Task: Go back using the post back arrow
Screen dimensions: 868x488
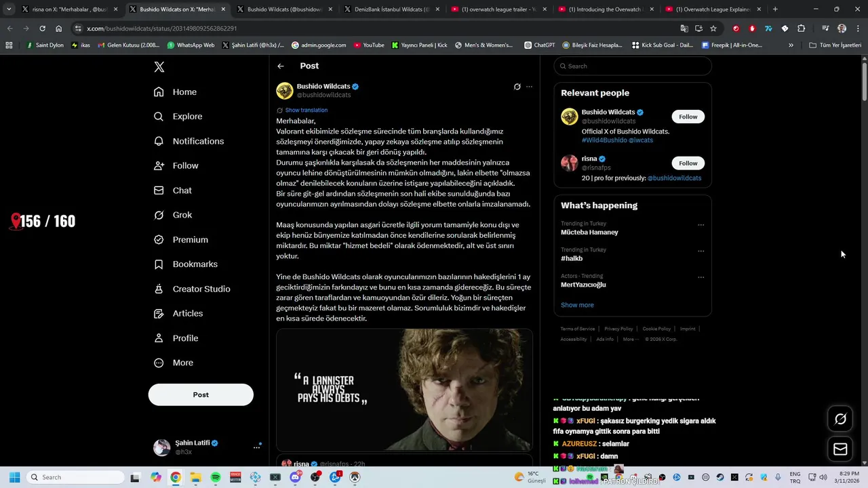Action: 281,66
